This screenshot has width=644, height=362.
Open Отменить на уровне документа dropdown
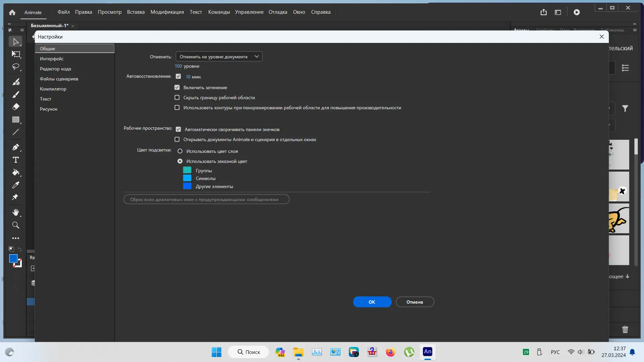pos(219,57)
